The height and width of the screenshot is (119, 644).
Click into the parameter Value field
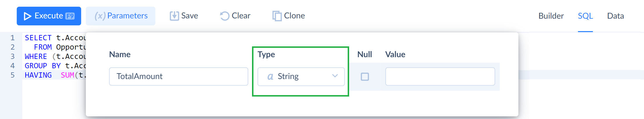(440, 76)
